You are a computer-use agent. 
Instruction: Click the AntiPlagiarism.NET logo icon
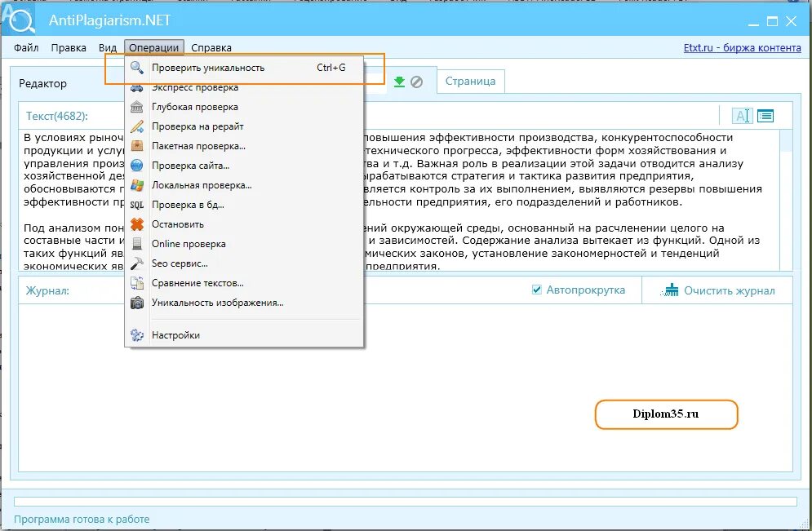pyautogui.click(x=19, y=20)
